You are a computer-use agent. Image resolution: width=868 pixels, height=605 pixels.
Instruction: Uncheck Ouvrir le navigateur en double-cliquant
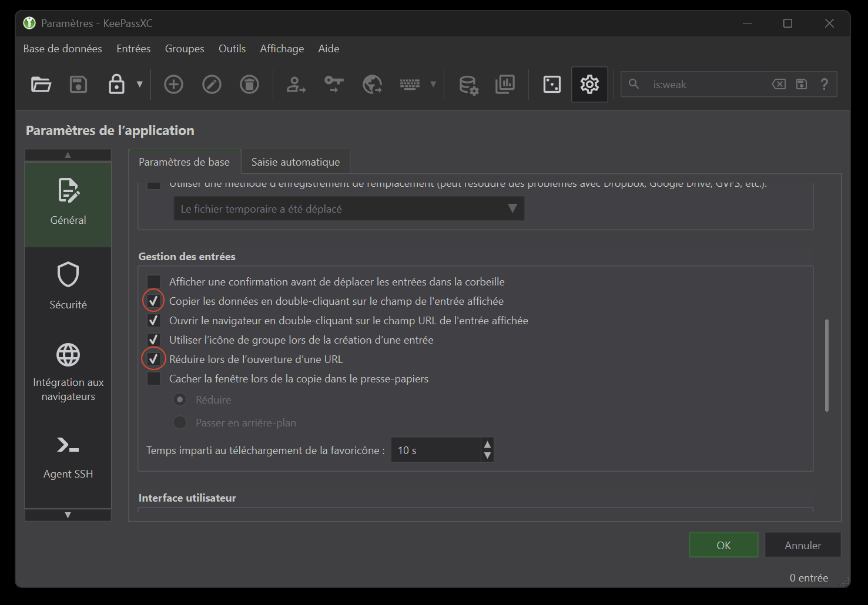(x=153, y=320)
